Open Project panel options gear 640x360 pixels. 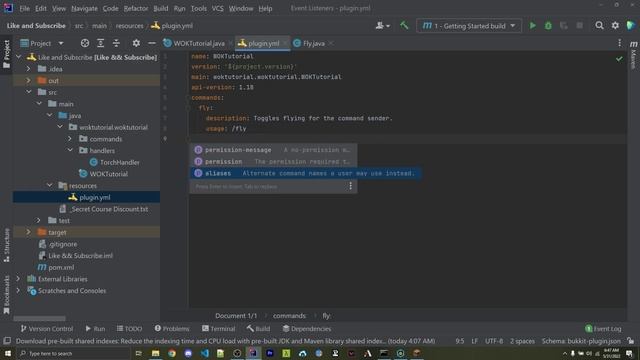pos(136,43)
